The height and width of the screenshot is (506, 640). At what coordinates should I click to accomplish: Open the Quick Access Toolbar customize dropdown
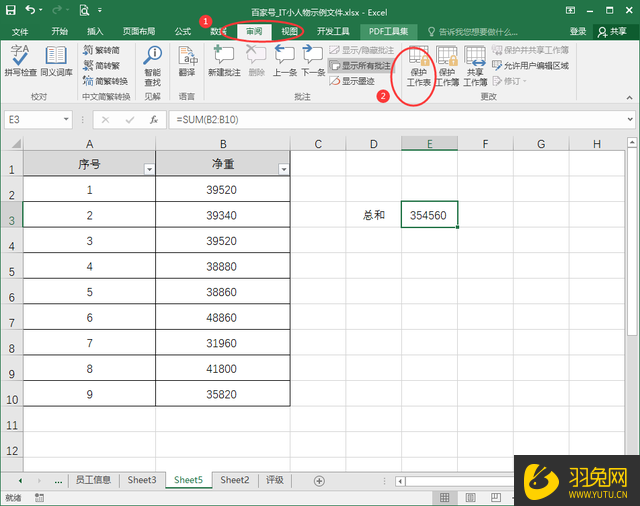click(x=100, y=10)
